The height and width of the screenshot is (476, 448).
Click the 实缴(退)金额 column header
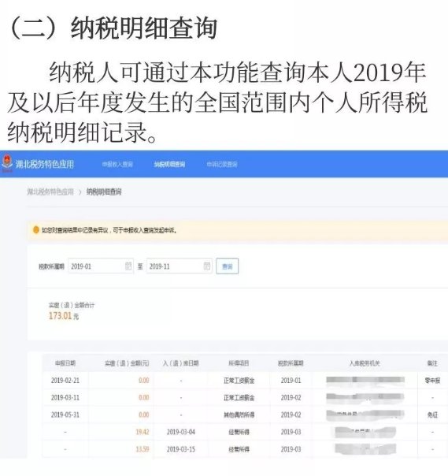point(127,363)
